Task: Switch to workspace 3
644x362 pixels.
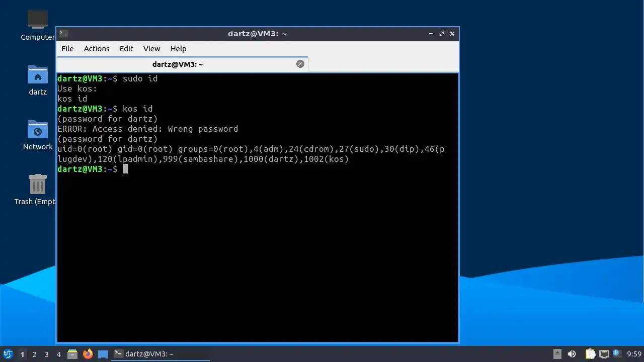Action: tap(47, 354)
